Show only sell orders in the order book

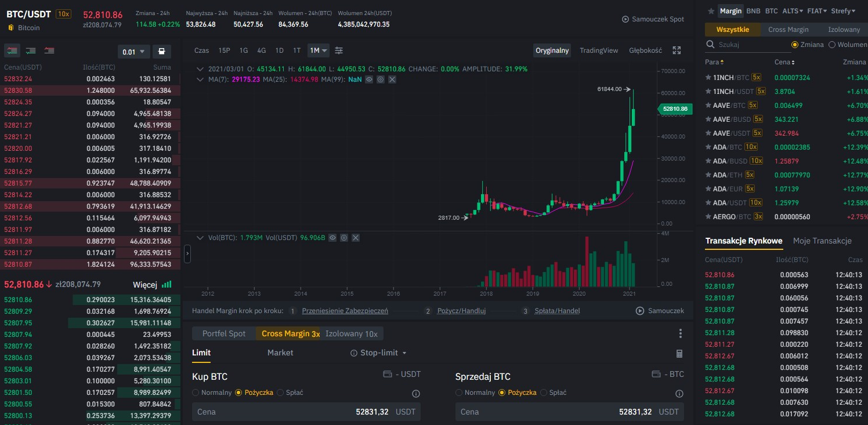coord(49,51)
